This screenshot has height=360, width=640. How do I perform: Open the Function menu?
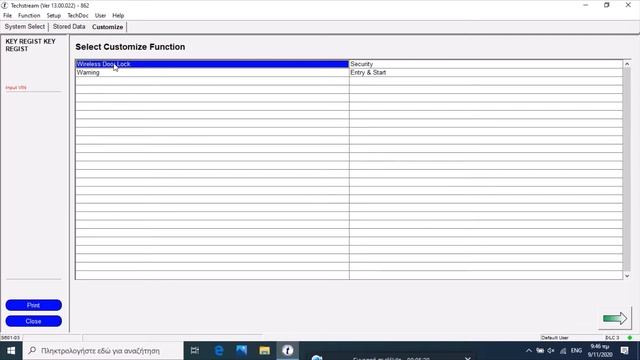pyautogui.click(x=29, y=16)
